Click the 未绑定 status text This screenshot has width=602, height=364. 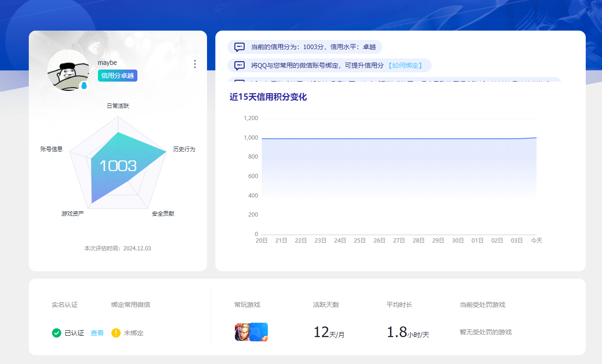point(134,333)
